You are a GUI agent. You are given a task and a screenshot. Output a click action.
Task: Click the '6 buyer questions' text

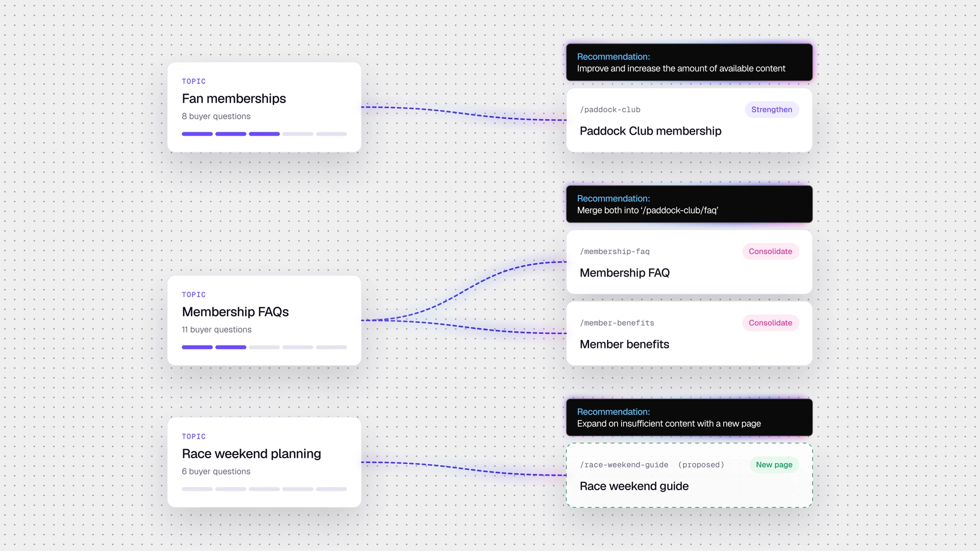pyautogui.click(x=216, y=471)
